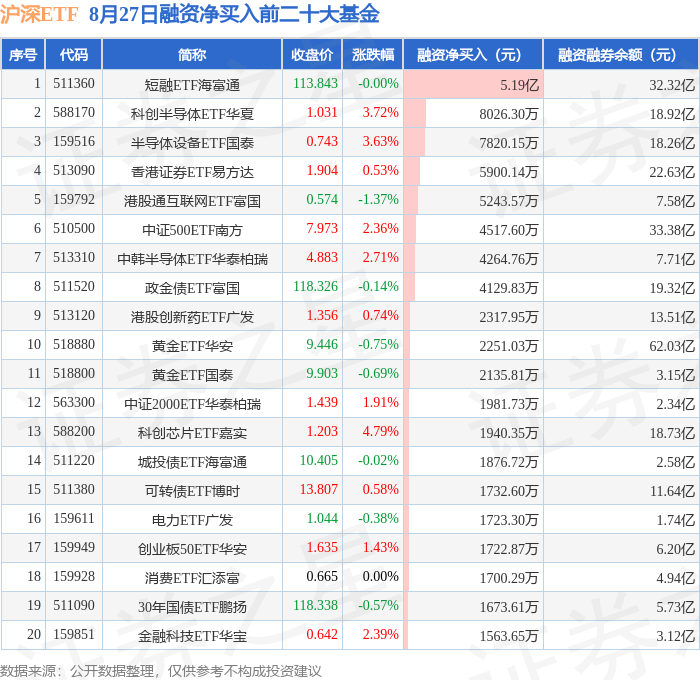Click the 融资融券余额（元） column header

[x=621, y=55]
